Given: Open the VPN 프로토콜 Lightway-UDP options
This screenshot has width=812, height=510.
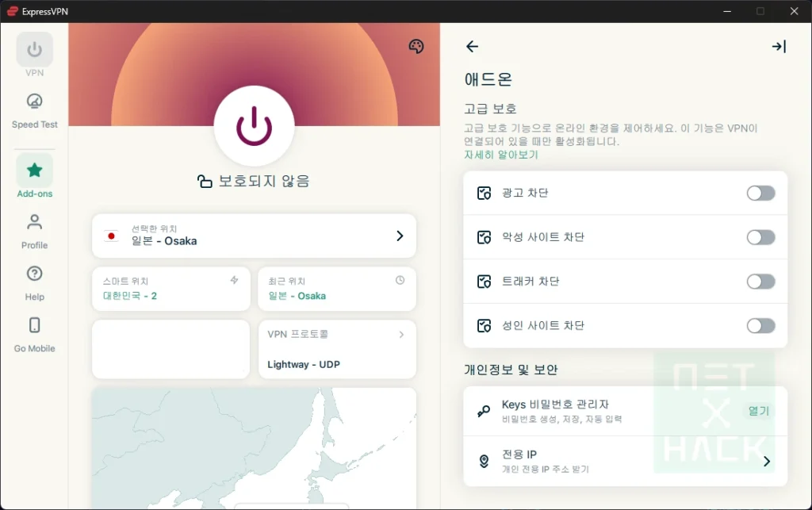Looking at the screenshot, I should click(336, 349).
